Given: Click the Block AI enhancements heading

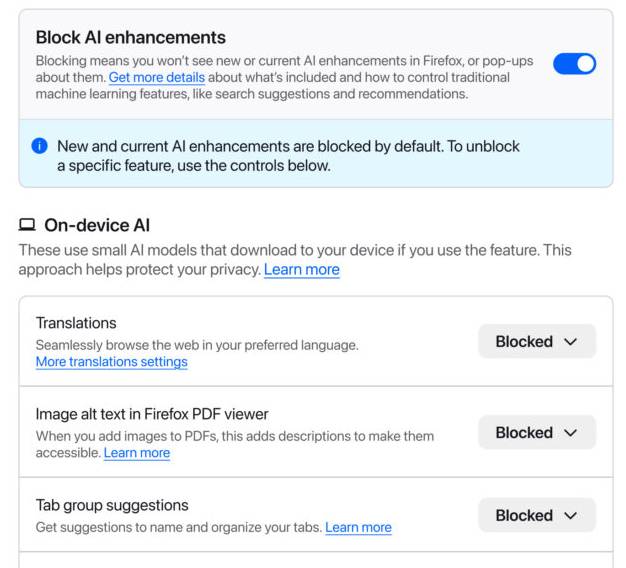Looking at the screenshot, I should coord(130,37).
